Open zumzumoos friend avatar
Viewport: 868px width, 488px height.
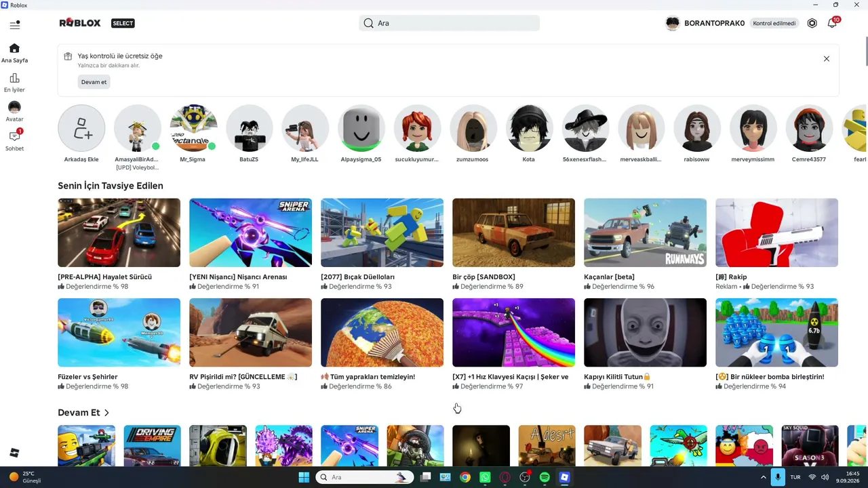click(x=473, y=128)
